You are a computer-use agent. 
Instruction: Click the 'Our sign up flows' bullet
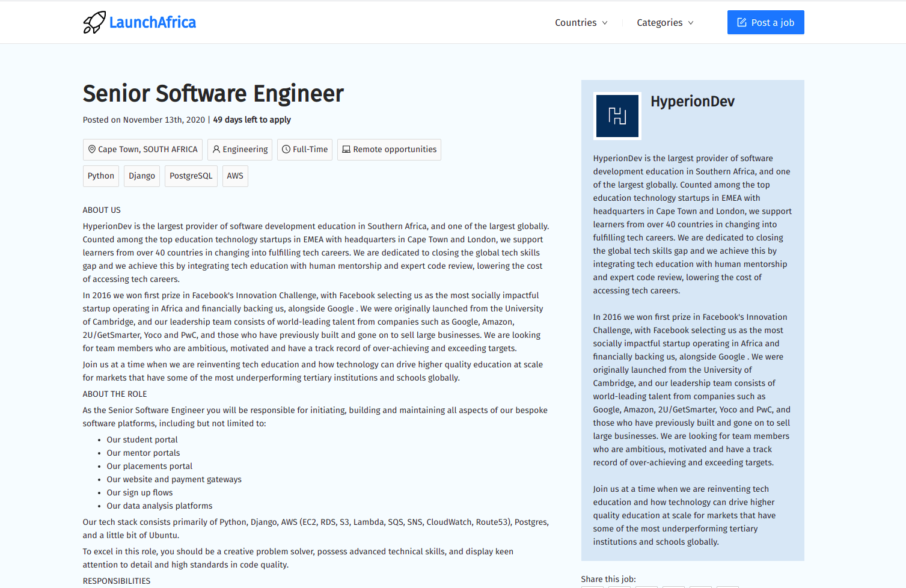(x=140, y=492)
